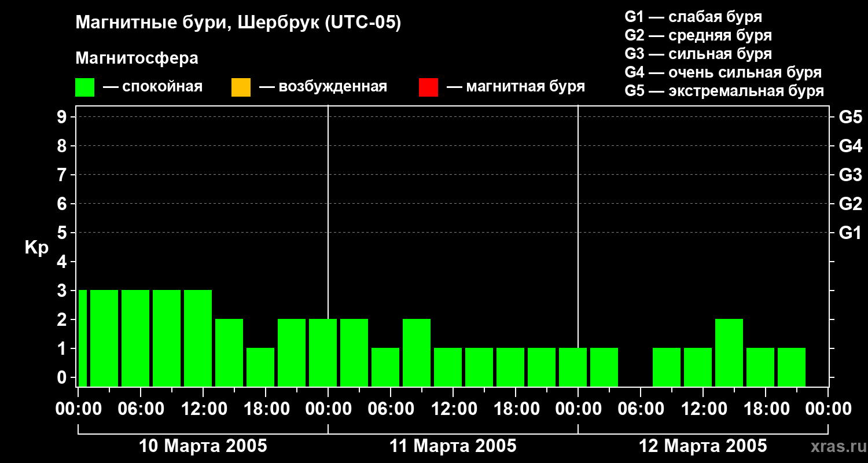Click the Kp 2 bar after 06:00 on 11 Марта
Image resolution: width=868 pixels, height=463 pixels.
pyautogui.click(x=417, y=352)
